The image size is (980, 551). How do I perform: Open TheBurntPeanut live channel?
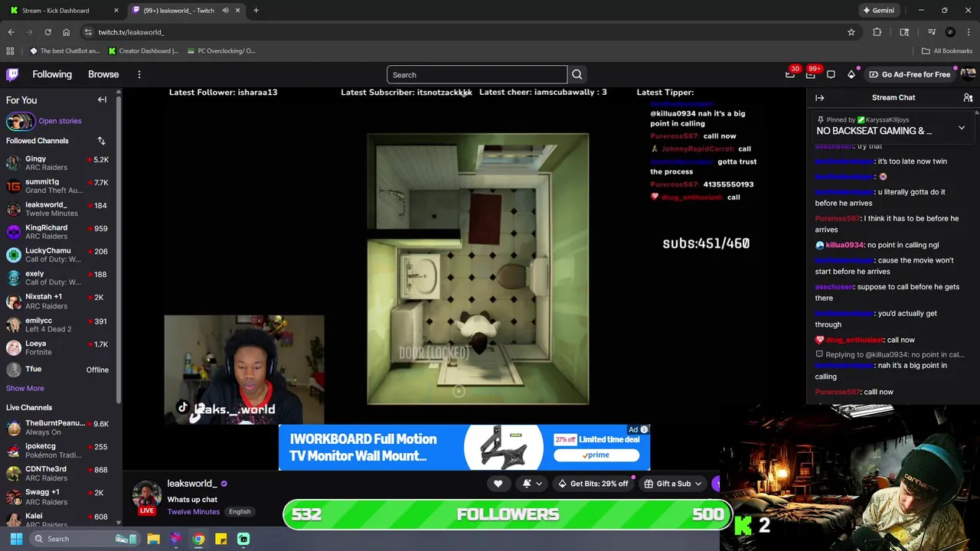(x=58, y=427)
